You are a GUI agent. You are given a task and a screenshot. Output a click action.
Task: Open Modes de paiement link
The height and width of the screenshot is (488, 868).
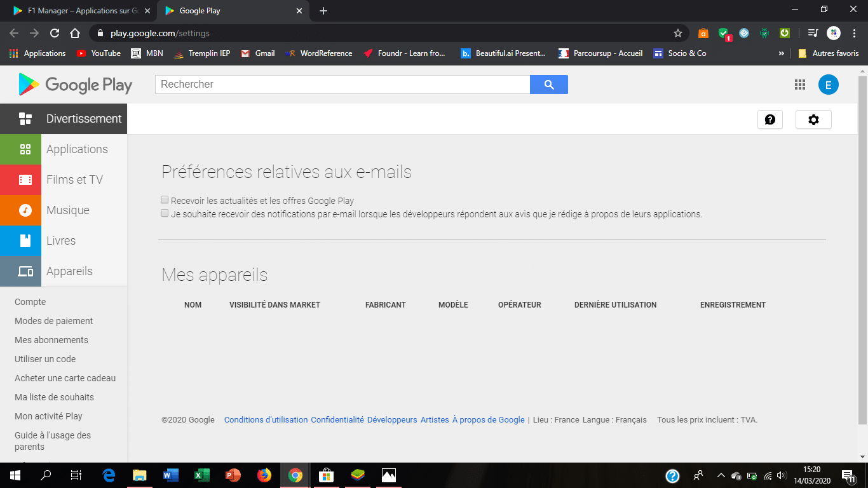pos(54,321)
